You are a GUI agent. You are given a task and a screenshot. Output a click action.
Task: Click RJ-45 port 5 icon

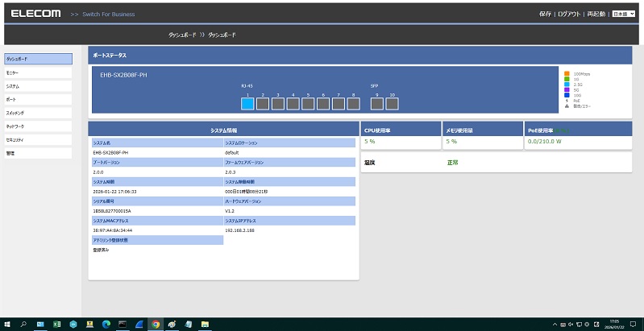[309, 103]
